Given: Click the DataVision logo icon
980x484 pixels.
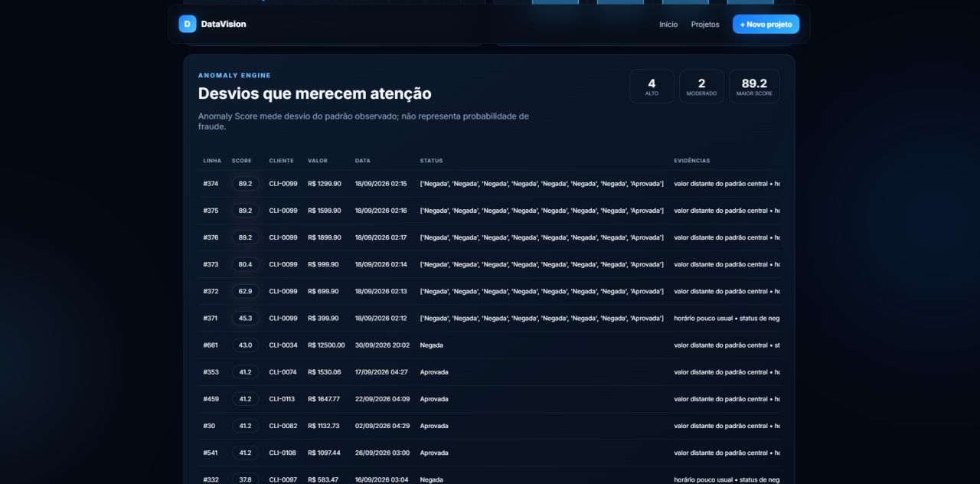Looking at the screenshot, I should click(188, 24).
